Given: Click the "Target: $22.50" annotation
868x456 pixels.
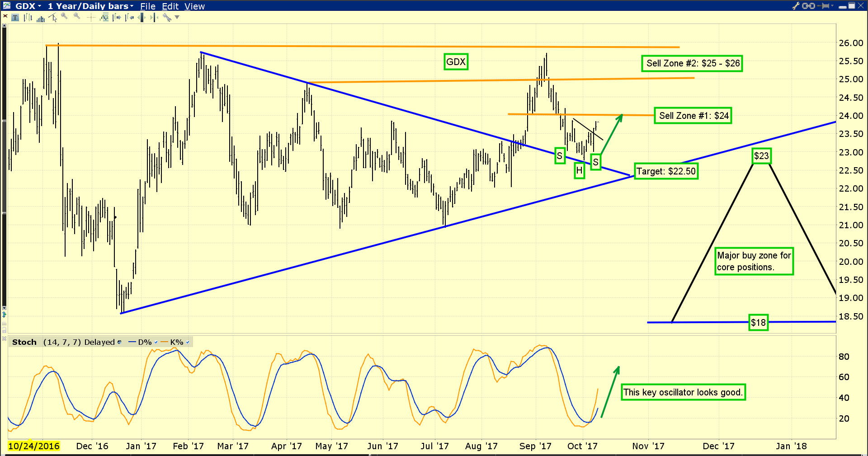Looking at the screenshot, I should [666, 171].
